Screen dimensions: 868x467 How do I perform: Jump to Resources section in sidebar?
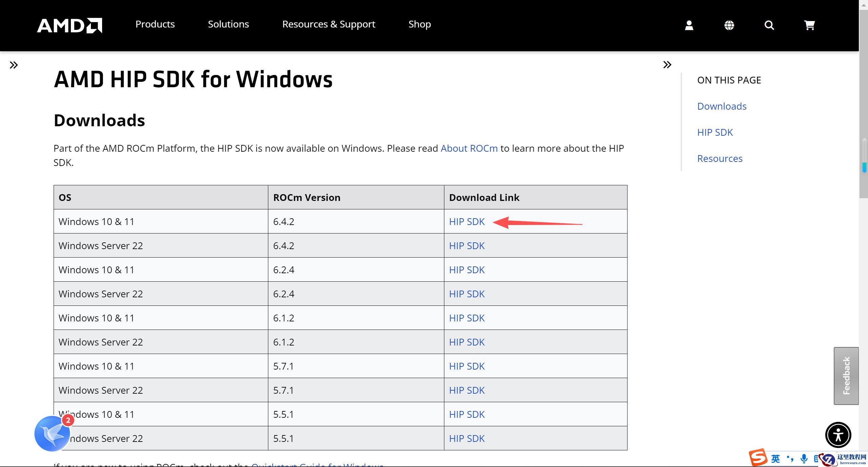(719, 158)
